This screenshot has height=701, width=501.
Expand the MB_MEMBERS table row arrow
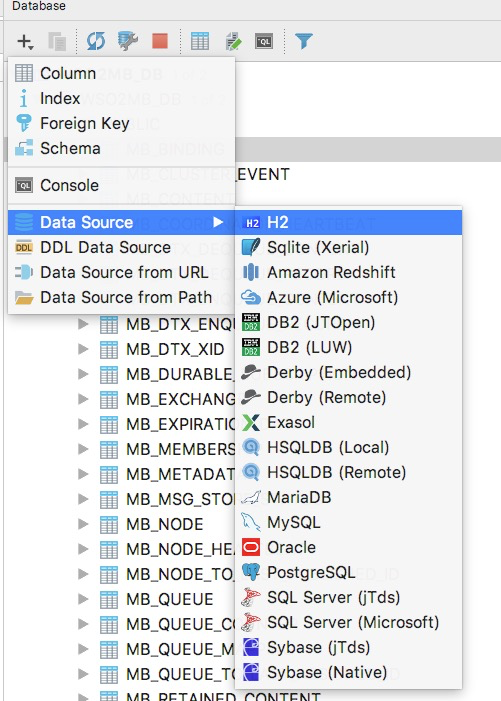point(83,449)
